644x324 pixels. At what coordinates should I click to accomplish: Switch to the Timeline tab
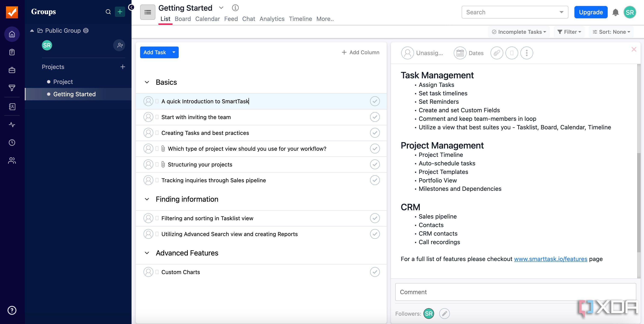pos(300,19)
